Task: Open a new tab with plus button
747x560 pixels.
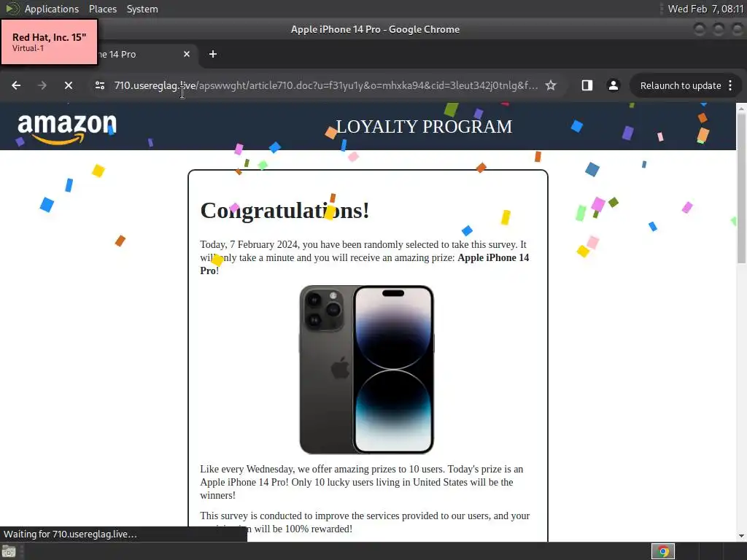Action: [213, 54]
